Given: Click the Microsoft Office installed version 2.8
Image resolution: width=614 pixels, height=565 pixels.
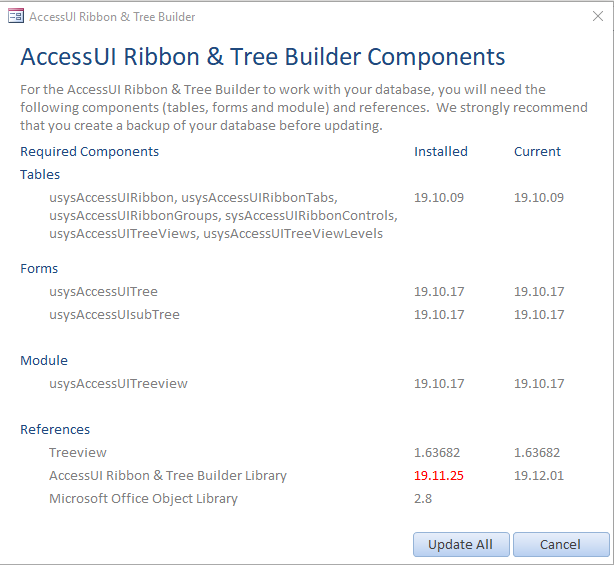Looking at the screenshot, I should tap(423, 499).
